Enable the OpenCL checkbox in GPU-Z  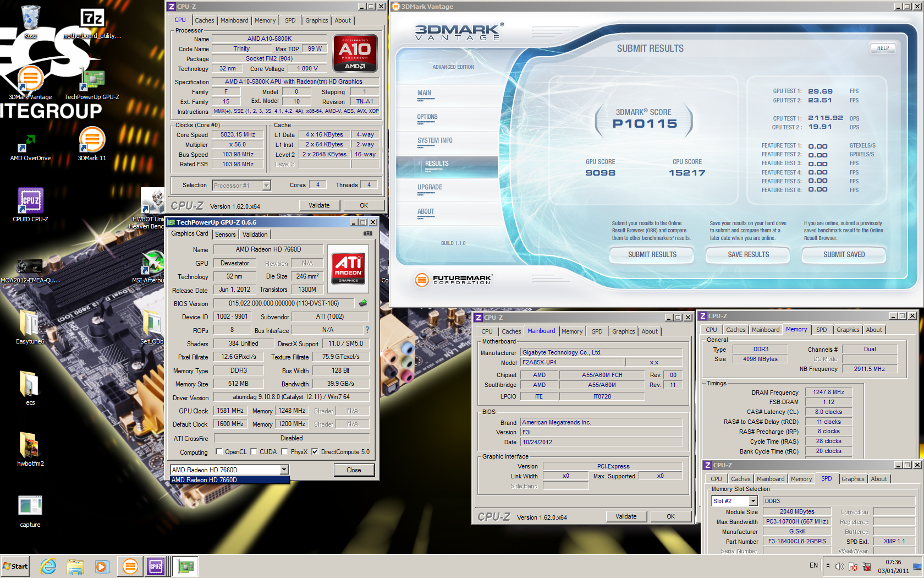219,452
